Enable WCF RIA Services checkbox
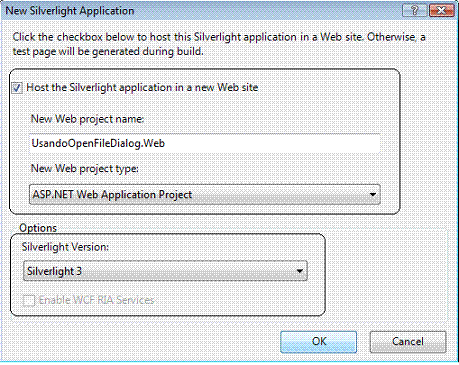Viewport: 459px width, 365px height. 29,300
